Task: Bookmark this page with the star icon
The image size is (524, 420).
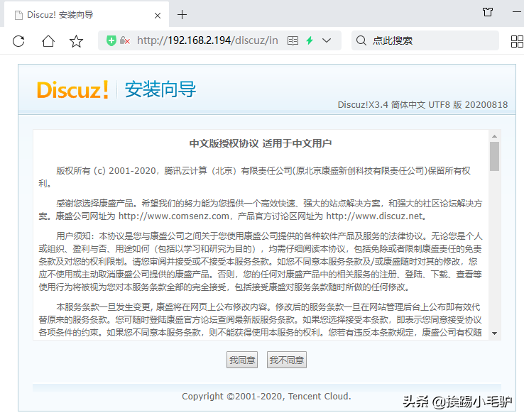Action: click(76, 41)
